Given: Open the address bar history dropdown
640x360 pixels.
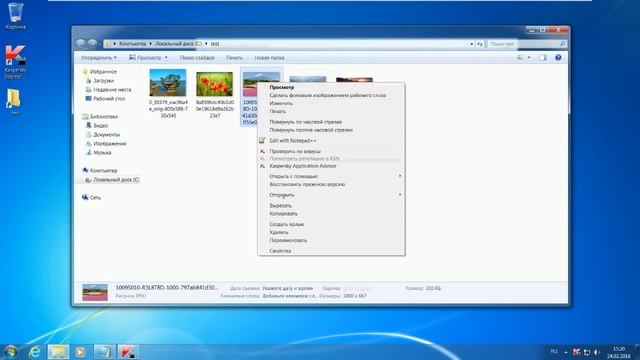Looking at the screenshot, I should click(x=471, y=44).
